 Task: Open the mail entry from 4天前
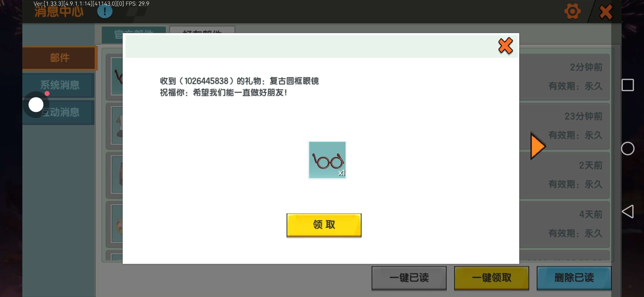tap(564, 224)
